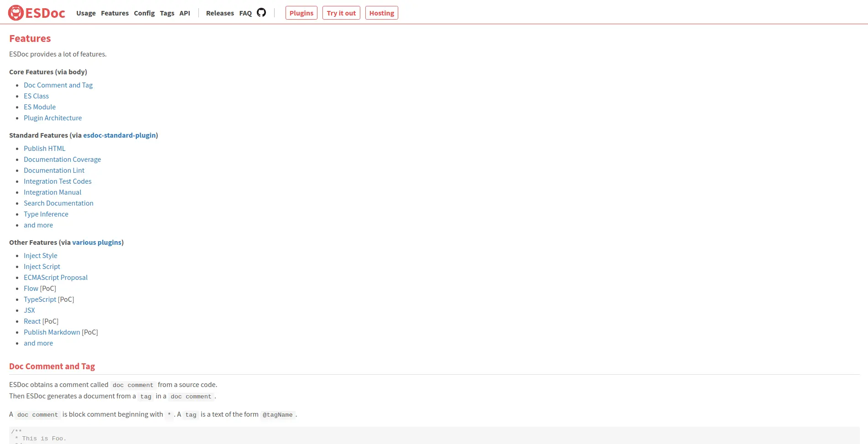This screenshot has height=444, width=868.
Task: Open the Hosting button
Action: pos(382,13)
